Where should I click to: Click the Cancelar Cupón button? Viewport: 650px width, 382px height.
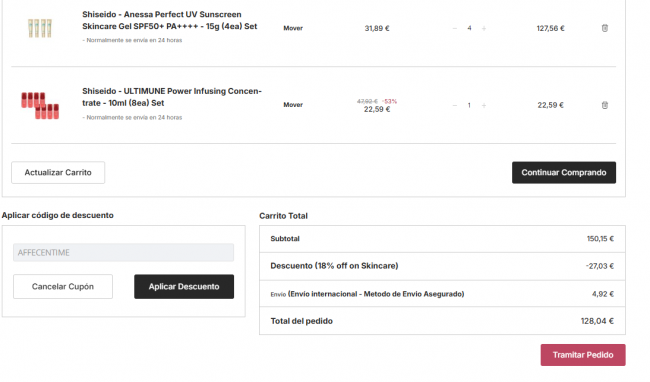(63, 286)
